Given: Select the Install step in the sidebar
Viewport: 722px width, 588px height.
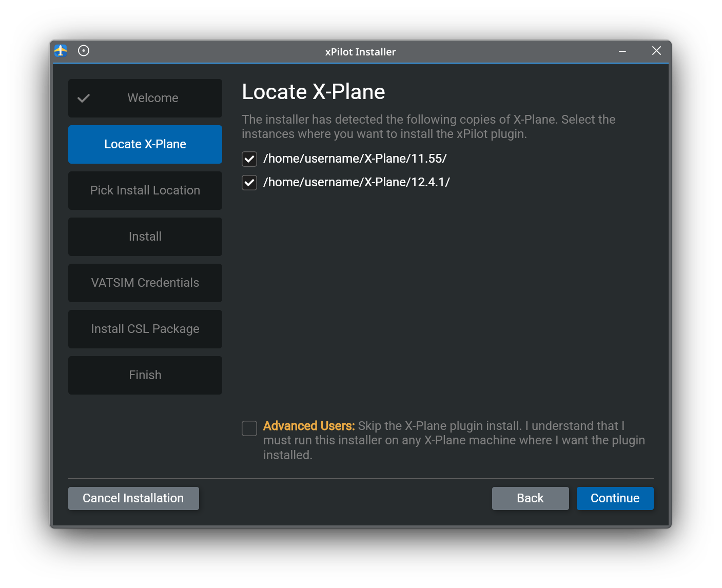Looking at the screenshot, I should (x=145, y=237).
